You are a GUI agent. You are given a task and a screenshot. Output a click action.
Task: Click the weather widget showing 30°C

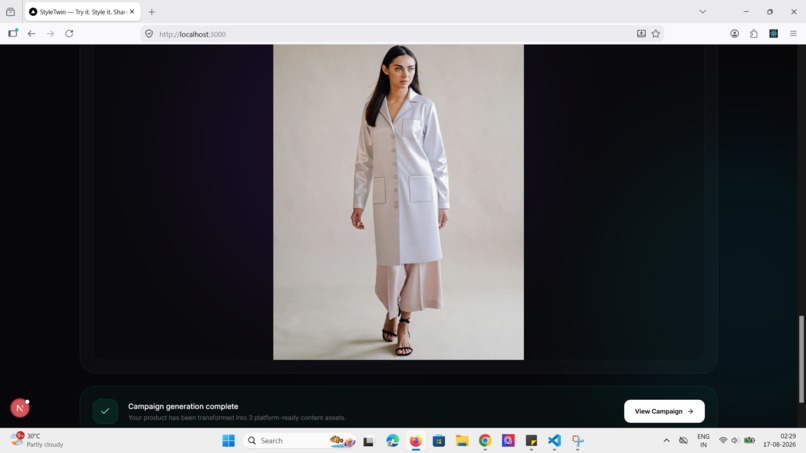pyautogui.click(x=37, y=440)
